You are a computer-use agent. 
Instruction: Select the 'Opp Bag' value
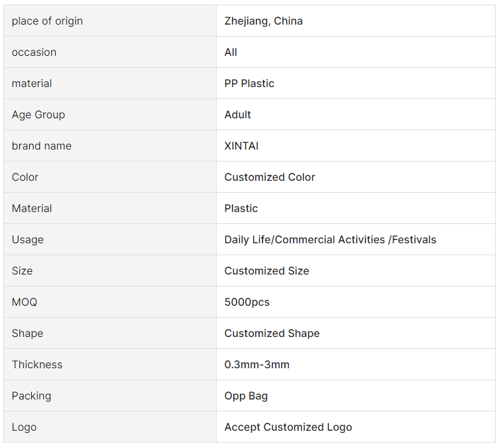(x=246, y=395)
